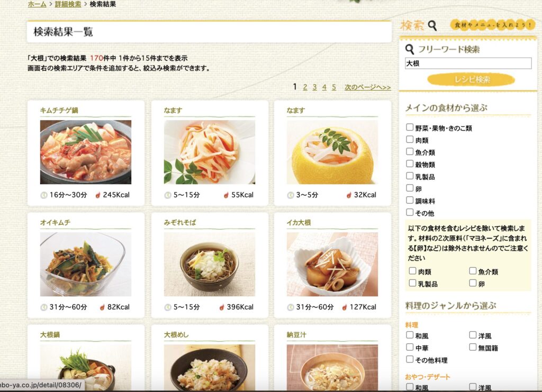Go to results page 2

(305, 87)
